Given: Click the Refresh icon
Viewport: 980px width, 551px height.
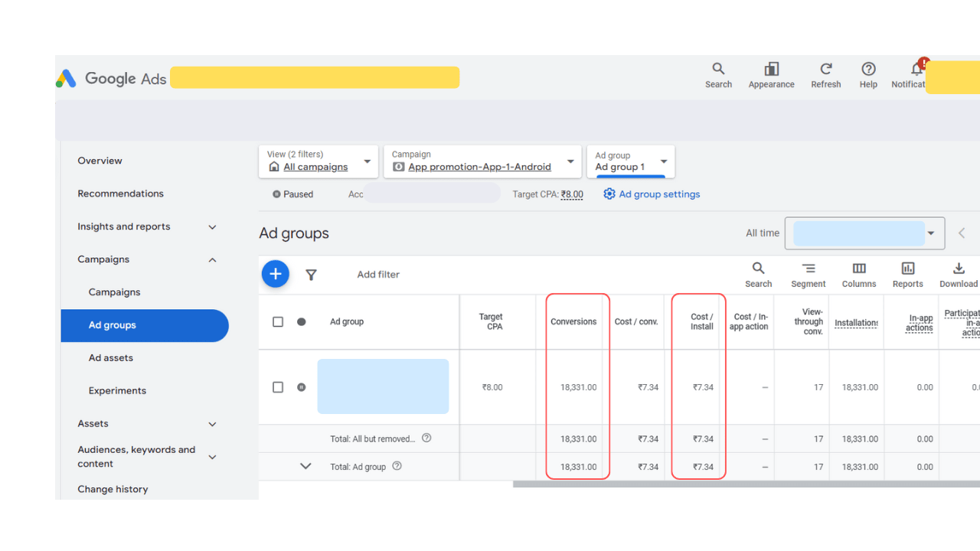Looking at the screenshot, I should (x=825, y=70).
